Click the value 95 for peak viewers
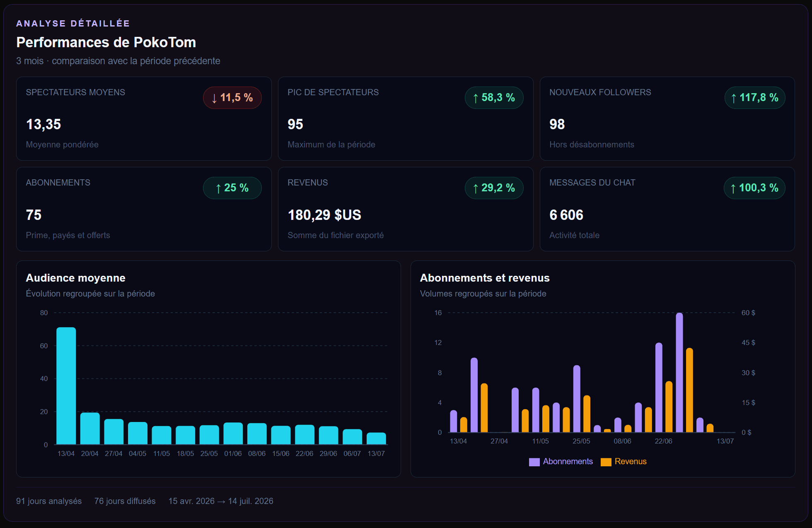812x528 pixels. point(295,124)
